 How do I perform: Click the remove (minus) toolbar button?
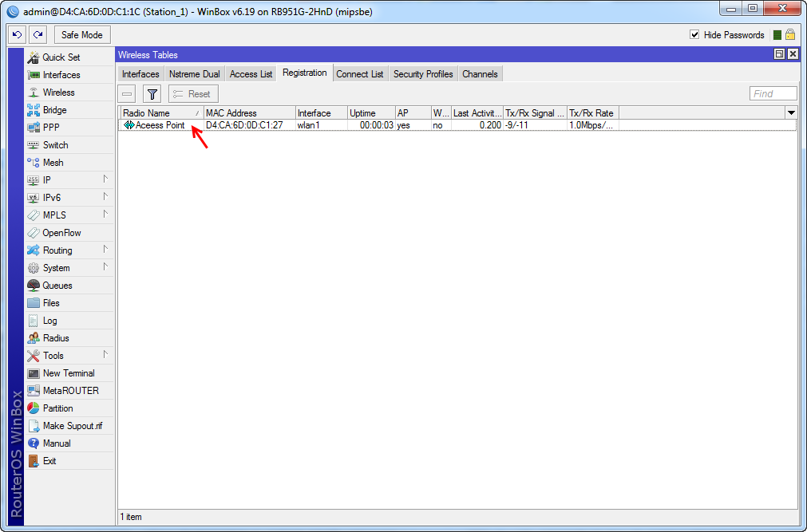coord(127,94)
